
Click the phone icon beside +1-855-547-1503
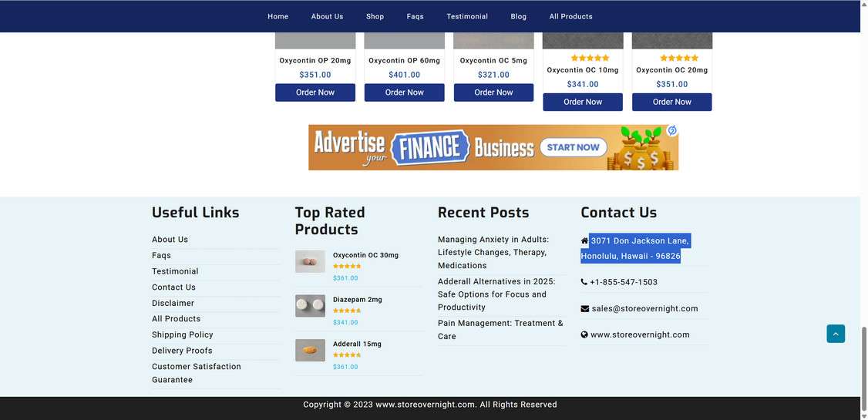(x=584, y=282)
